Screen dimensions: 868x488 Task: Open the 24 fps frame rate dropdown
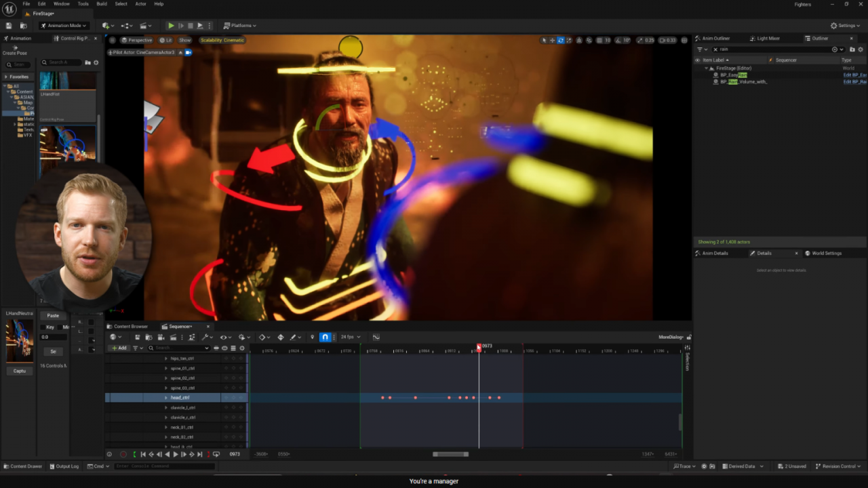point(351,337)
